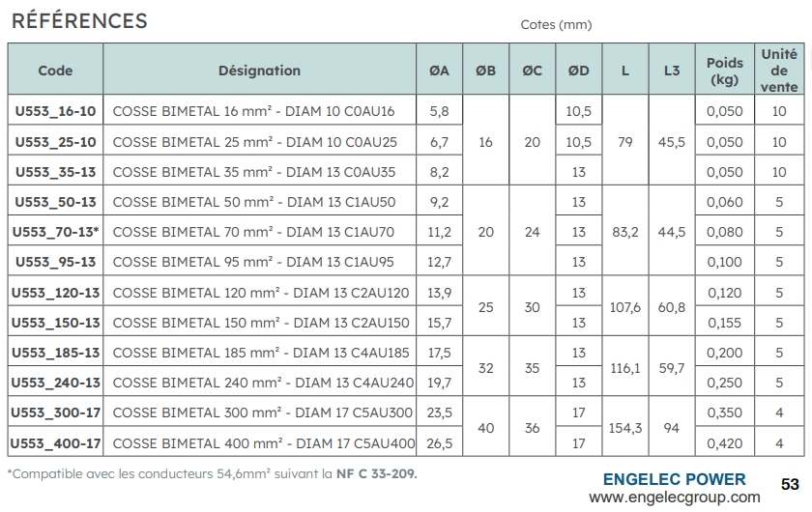Click the 154,3 length value cell

(x=624, y=428)
